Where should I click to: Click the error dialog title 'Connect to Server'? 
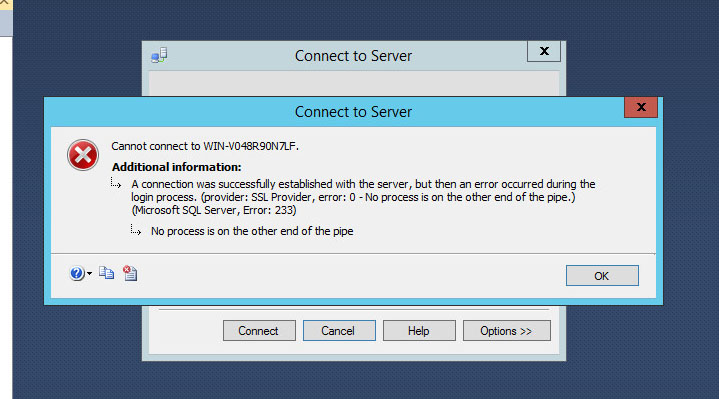coord(353,112)
